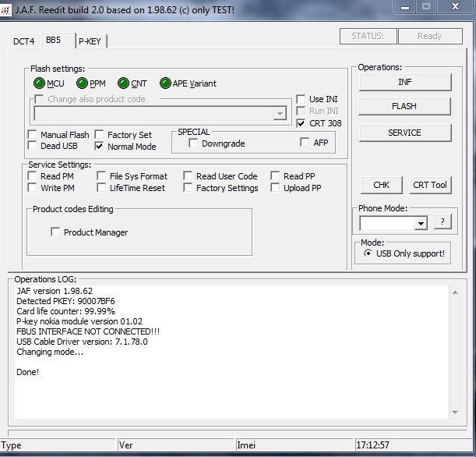The height and width of the screenshot is (457, 476).
Task: Click the Imei status bar field
Action: (x=294, y=445)
